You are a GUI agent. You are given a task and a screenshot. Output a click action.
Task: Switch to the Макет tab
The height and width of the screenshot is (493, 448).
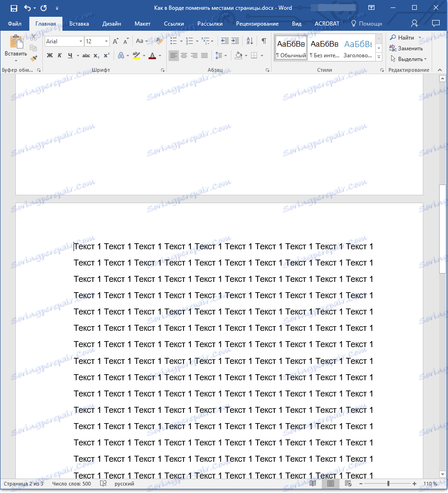[143, 24]
